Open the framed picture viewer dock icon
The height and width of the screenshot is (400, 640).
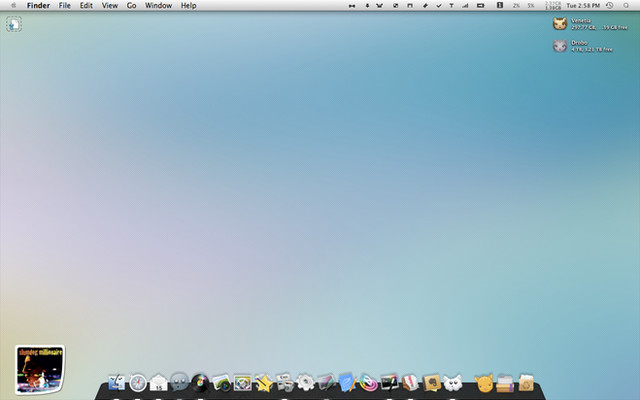tap(242, 383)
